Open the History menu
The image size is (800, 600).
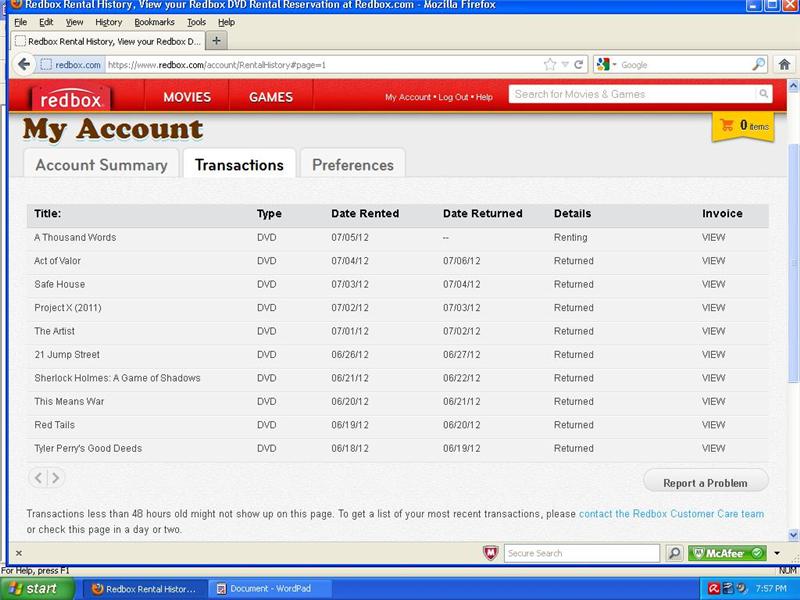(x=108, y=22)
